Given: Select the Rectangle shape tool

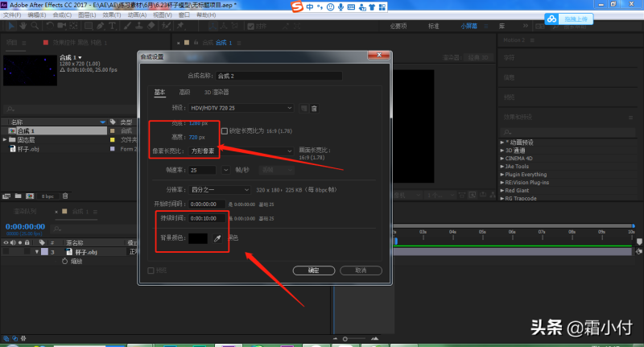Looking at the screenshot, I should tap(89, 26).
